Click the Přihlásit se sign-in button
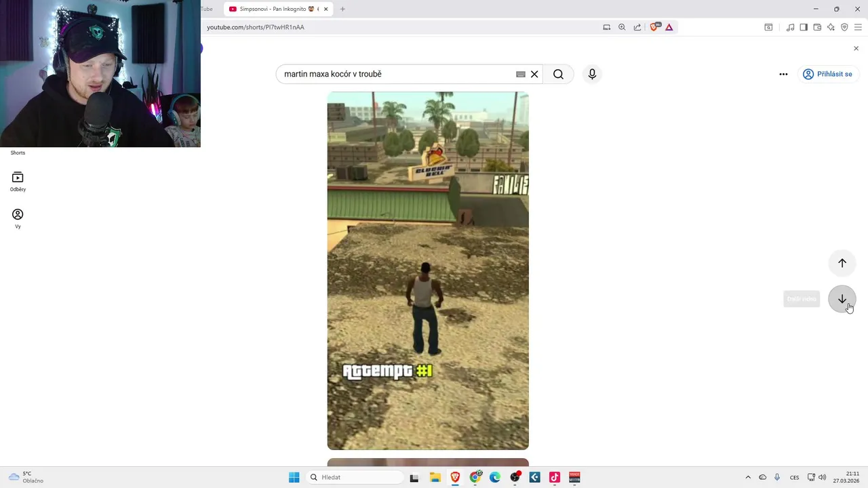The width and height of the screenshot is (868, 488). pos(827,74)
